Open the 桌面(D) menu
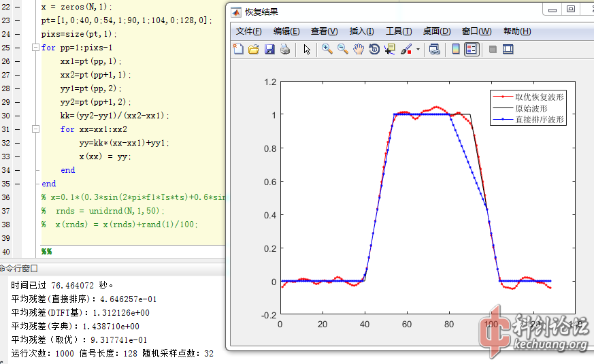The image size is (594, 364). tap(437, 31)
